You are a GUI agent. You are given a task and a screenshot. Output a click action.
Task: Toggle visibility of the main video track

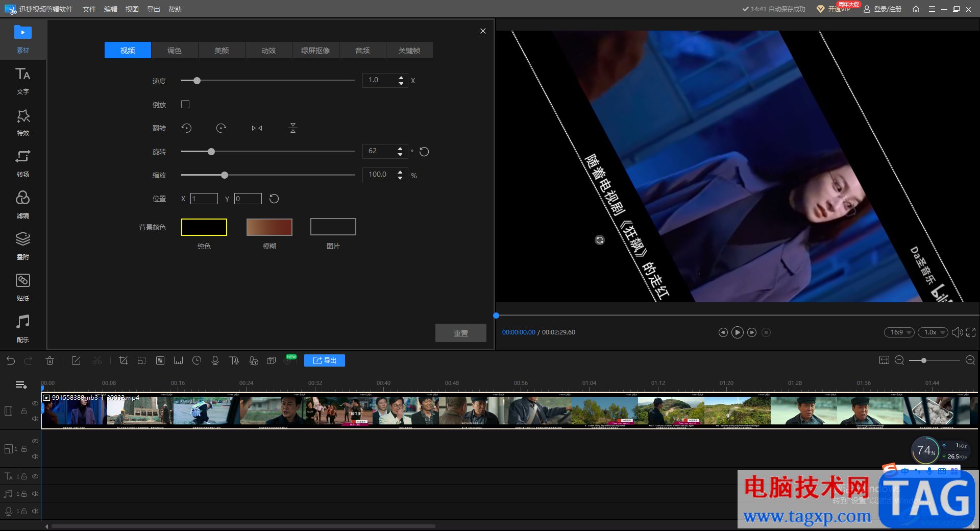pos(35,403)
